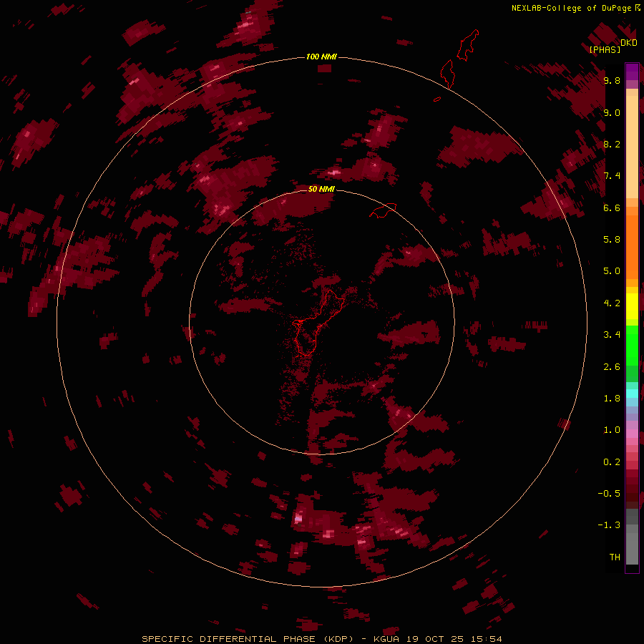The image size is (644, 644).
Task: Click the 9.8 value on color scale
Action: 612,80
